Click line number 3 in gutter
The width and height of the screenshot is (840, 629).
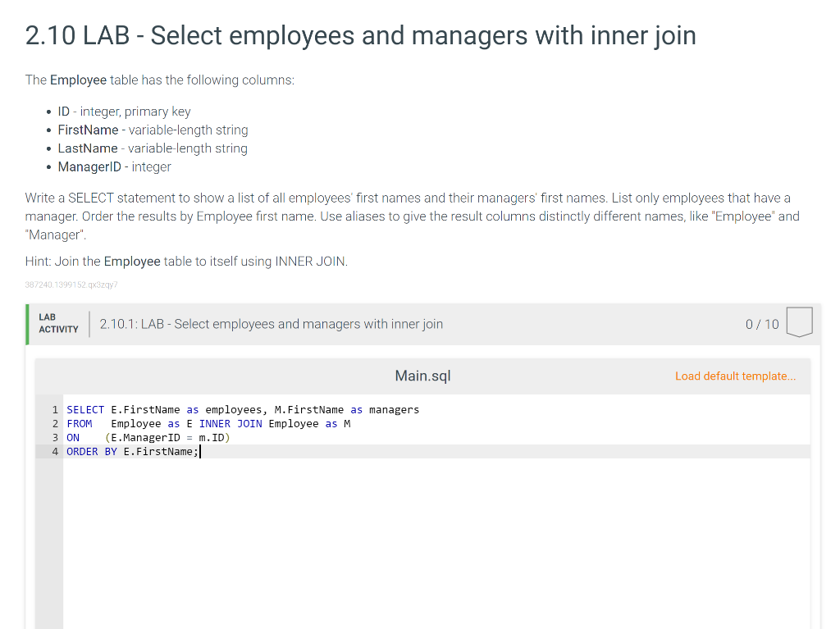(55, 438)
